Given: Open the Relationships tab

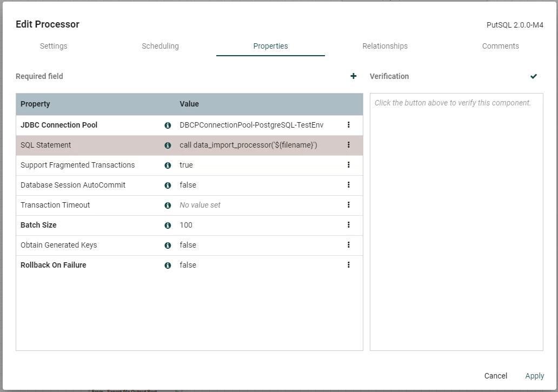Looking at the screenshot, I should click(385, 46).
